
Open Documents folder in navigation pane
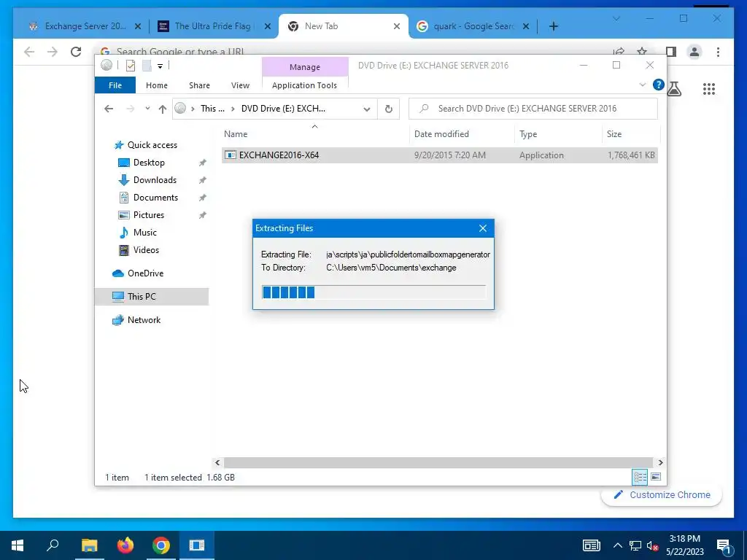[155, 198]
